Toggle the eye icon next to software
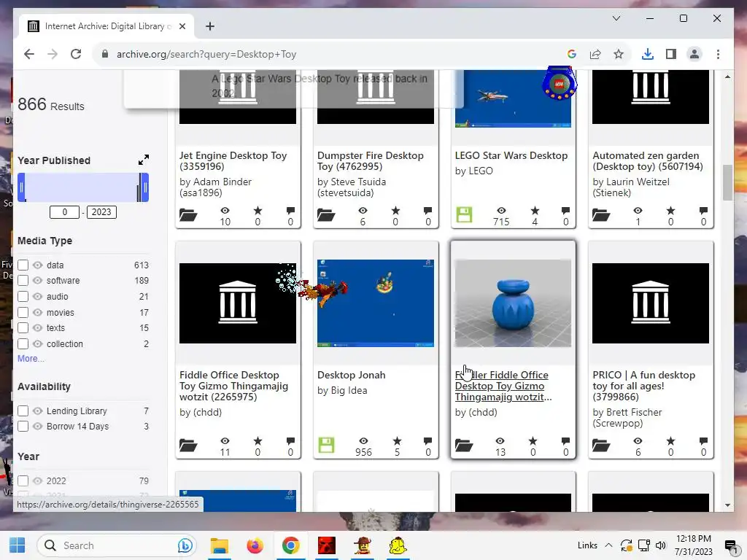The image size is (747, 560). (38, 281)
